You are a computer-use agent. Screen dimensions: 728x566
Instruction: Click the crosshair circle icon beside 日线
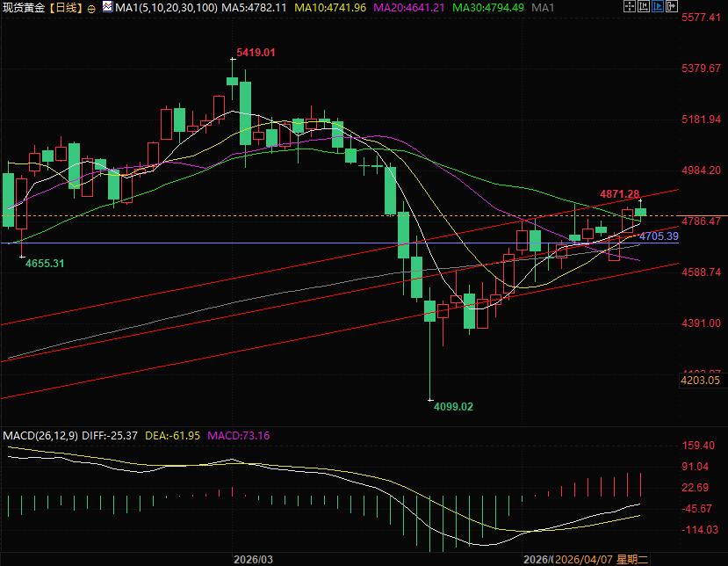pyautogui.click(x=91, y=9)
